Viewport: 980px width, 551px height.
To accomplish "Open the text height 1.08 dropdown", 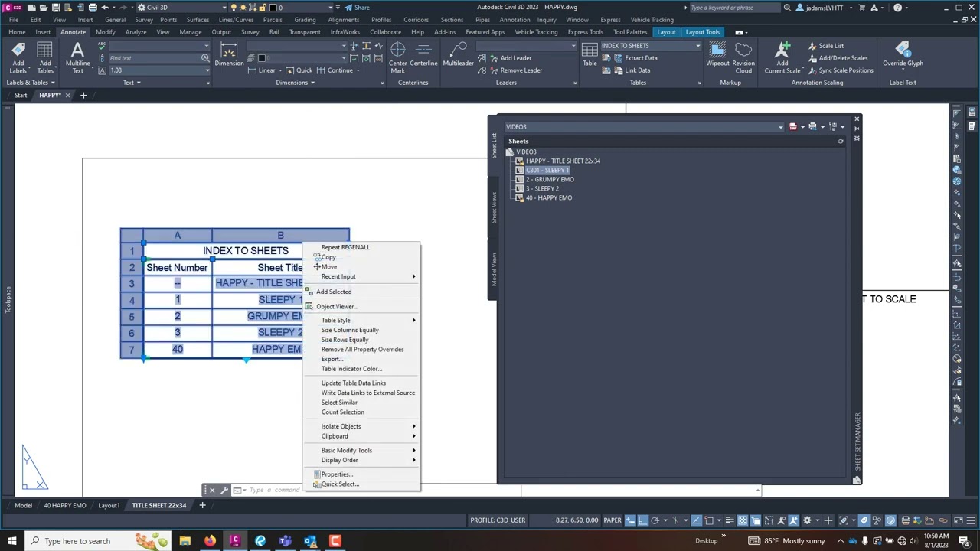I will point(207,70).
